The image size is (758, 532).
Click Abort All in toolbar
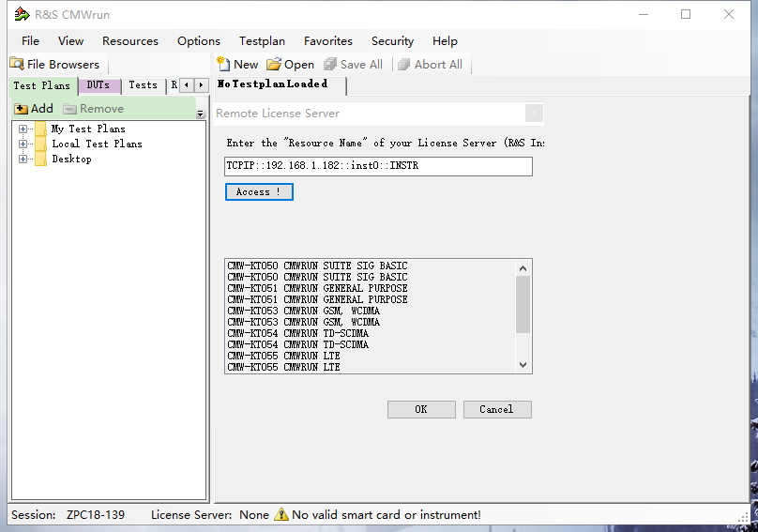[x=431, y=65]
